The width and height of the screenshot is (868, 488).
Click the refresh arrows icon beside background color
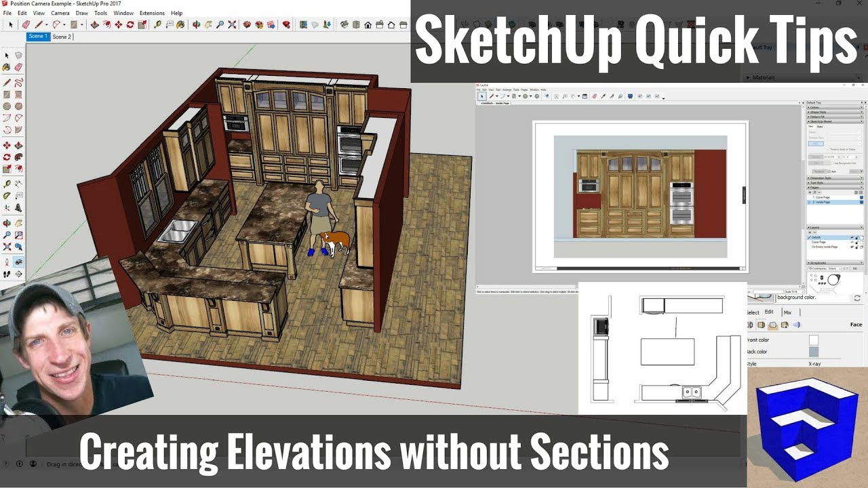(857, 298)
